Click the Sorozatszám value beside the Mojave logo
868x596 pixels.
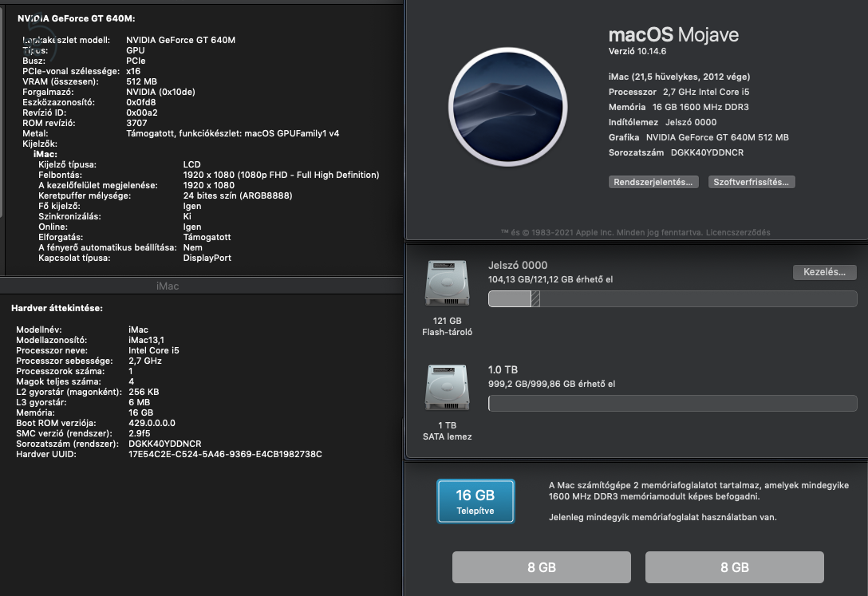707,152
